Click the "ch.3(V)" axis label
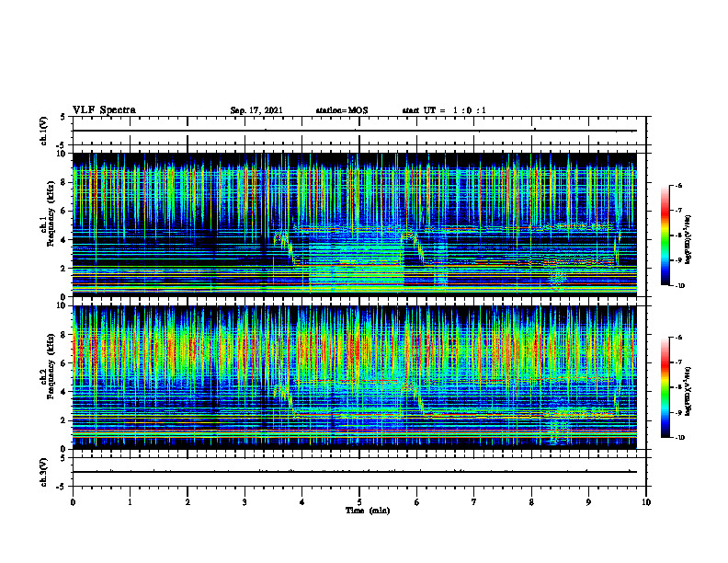Image resolution: width=728 pixels, height=563 pixels. point(44,472)
